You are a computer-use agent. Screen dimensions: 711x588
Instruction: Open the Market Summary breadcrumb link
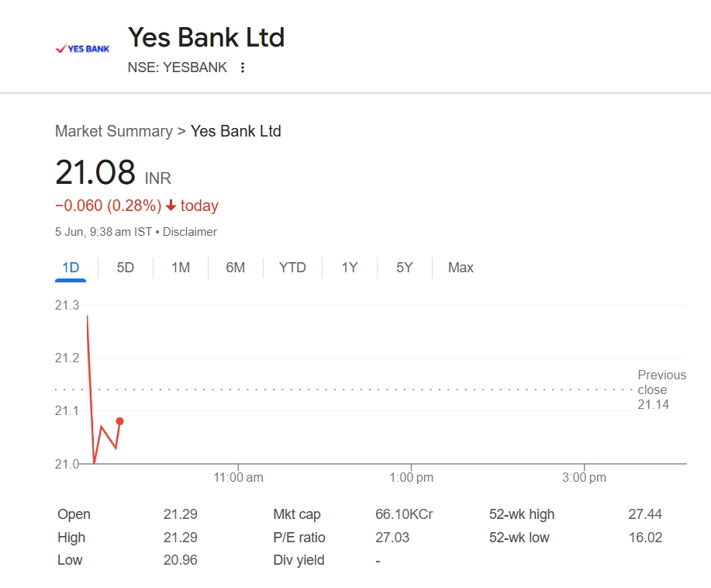tap(113, 131)
